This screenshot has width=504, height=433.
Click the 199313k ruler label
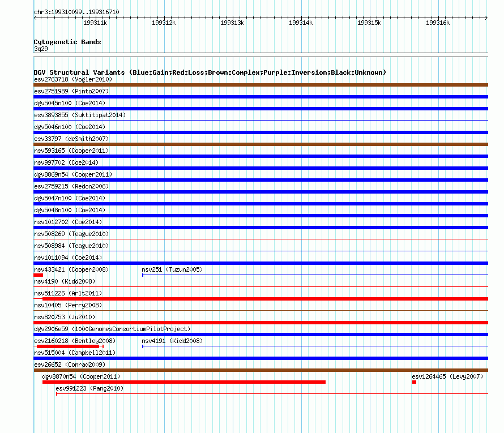(232, 23)
